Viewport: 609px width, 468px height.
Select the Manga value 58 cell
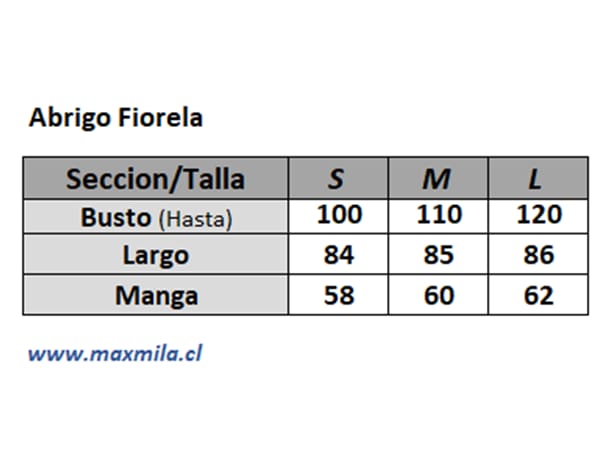(x=338, y=295)
